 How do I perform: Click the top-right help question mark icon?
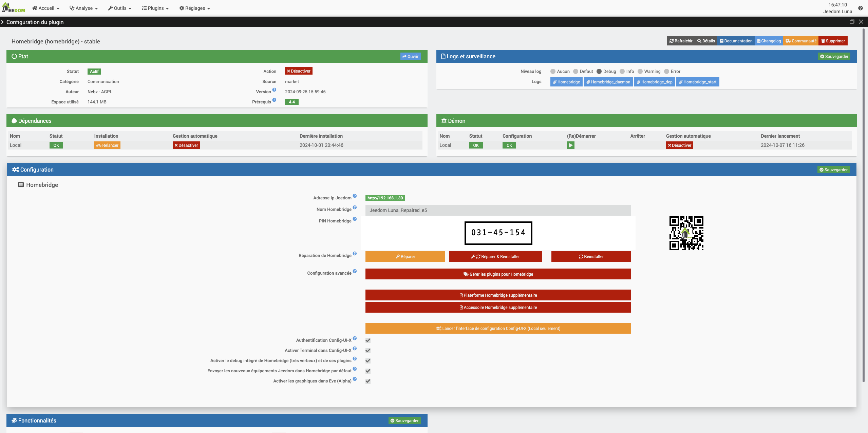click(860, 8)
